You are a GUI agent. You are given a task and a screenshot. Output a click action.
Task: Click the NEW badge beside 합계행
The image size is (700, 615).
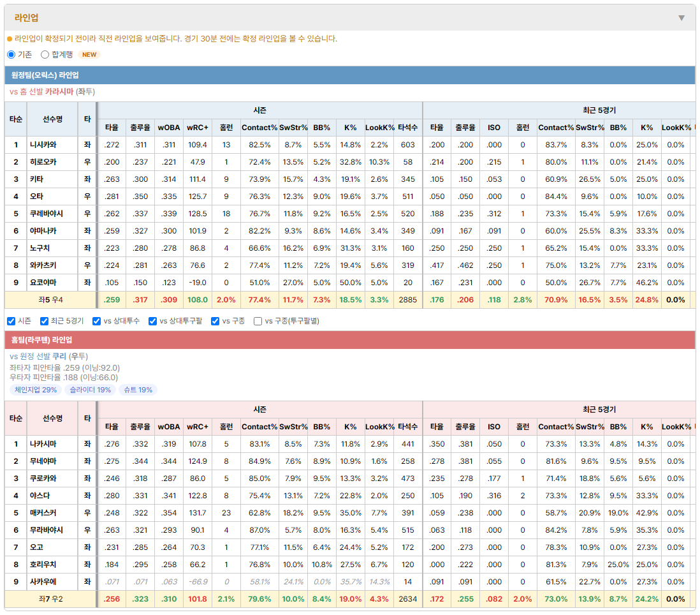tap(89, 54)
